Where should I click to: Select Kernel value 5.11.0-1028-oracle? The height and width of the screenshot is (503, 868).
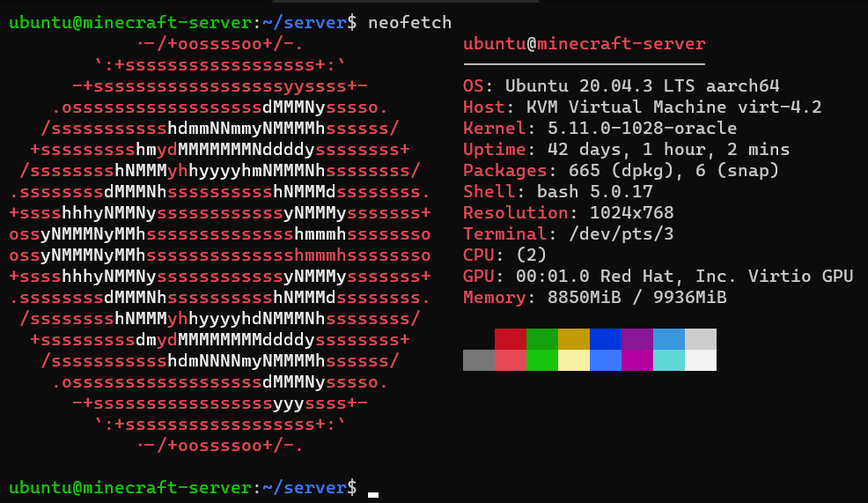642,128
